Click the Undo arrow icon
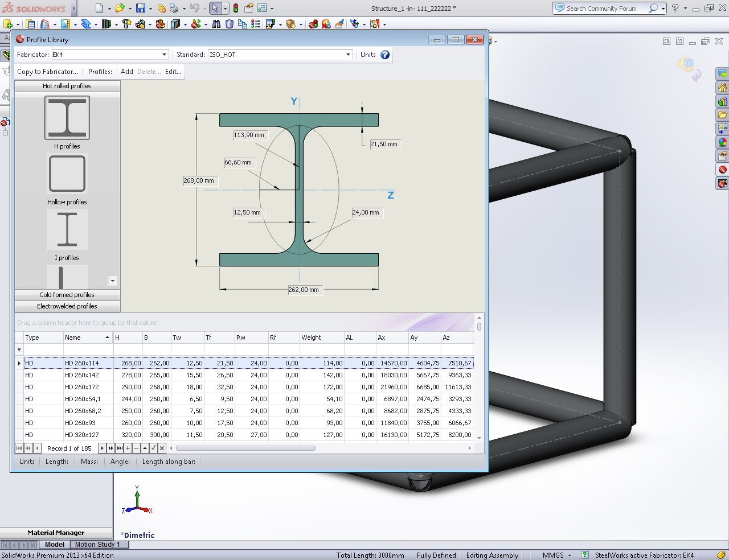Viewport: 729px width, 560px height. pos(195,8)
